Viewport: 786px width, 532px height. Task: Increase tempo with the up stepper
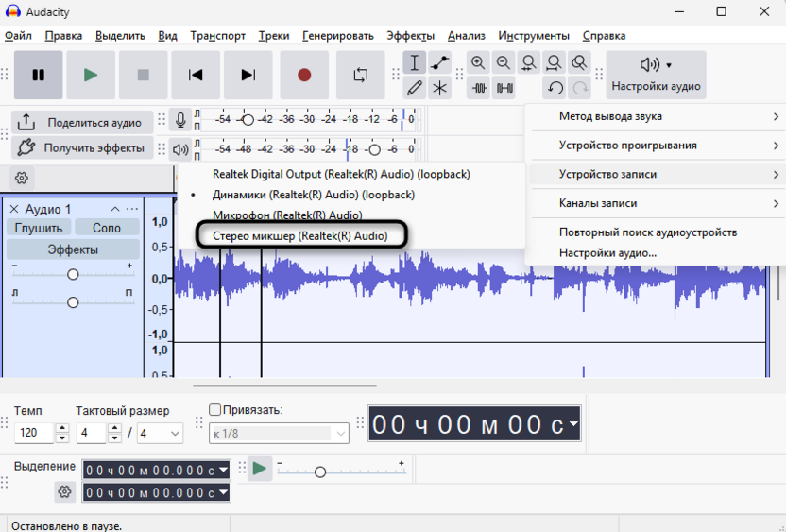[x=62, y=428]
